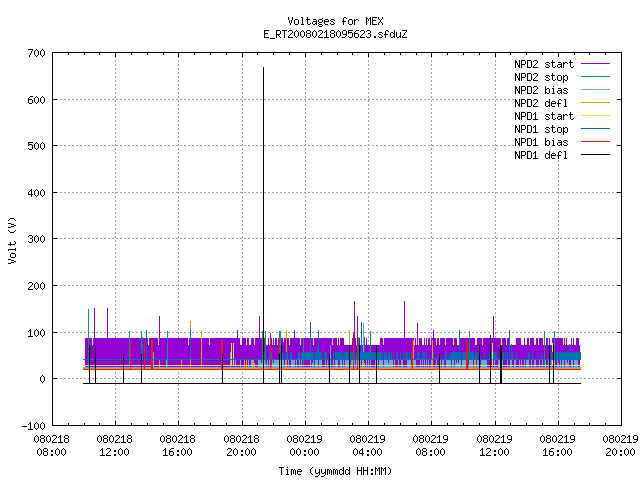This screenshot has height=480, width=640.
Task: Click the orange NPD2 defl legend line
Action: 596,102
